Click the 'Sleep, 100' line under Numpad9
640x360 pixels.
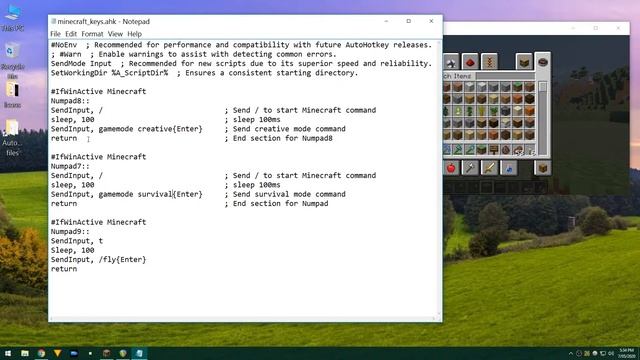pyautogui.click(x=73, y=250)
